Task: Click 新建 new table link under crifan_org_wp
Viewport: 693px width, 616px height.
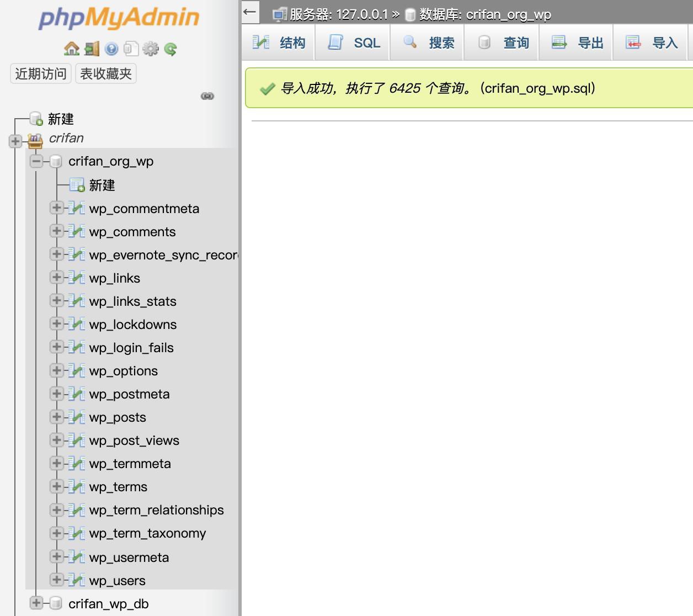Action: click(102, 185)
